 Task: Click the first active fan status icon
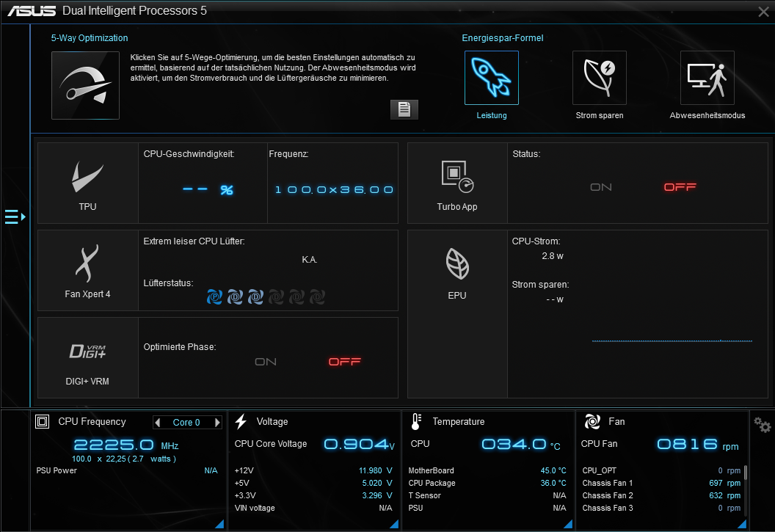coord(214,297)
